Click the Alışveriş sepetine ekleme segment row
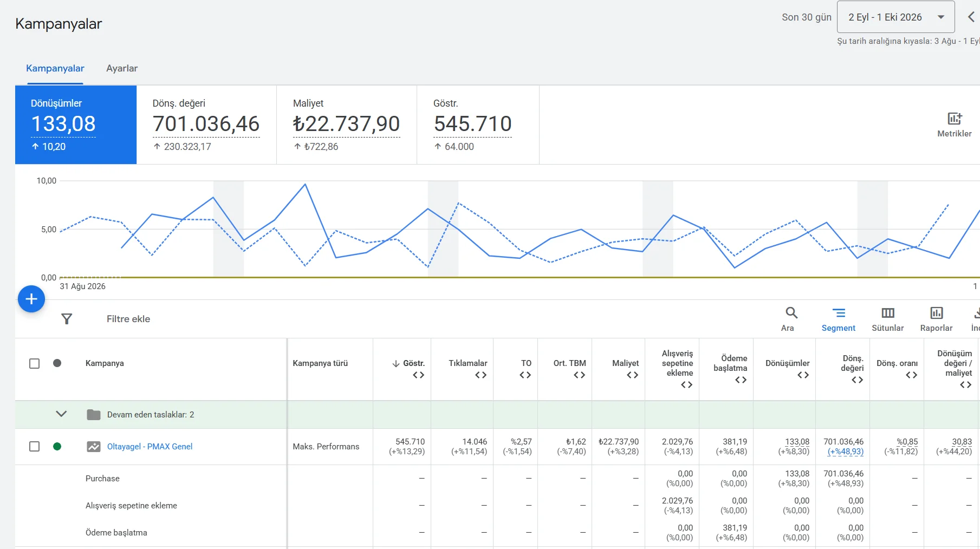Image resolution: width=980 pixels, height=549 pixels. pos(131,506)
